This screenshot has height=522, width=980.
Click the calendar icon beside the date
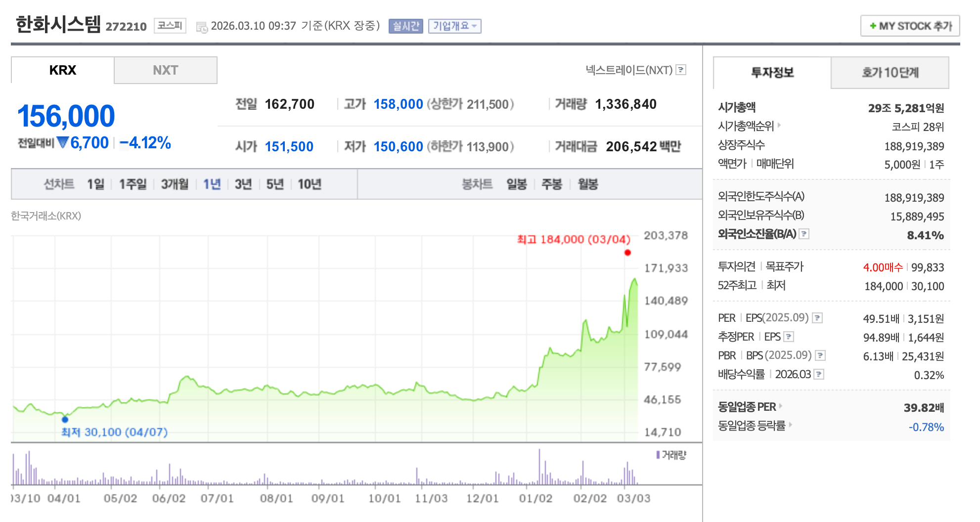[202, 27]
